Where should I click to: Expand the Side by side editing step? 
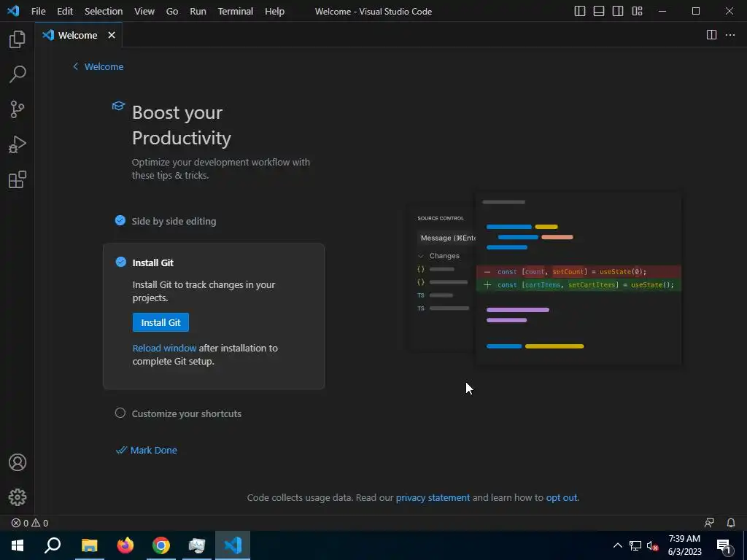click(174, 221)
